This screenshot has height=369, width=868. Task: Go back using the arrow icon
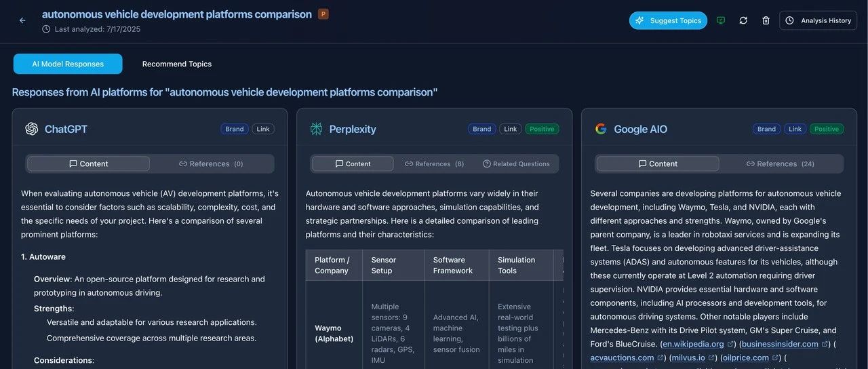pyautogui.click(x=22, y=20)
